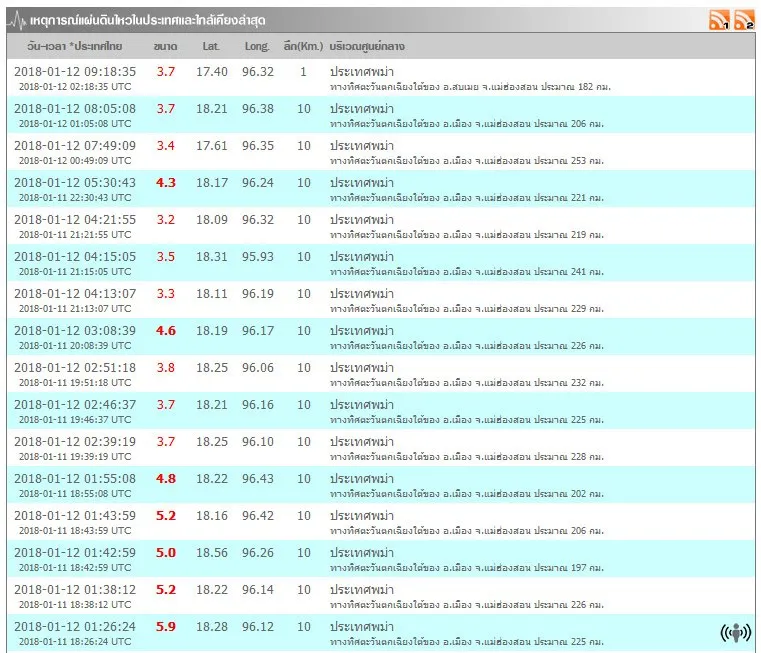Click the 2018-01-12 08:05:08 timestamp

(x=75, y=109)
